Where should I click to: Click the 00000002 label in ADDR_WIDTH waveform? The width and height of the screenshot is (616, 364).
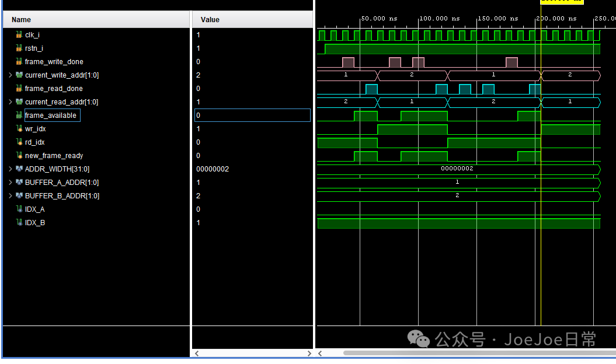point(457,169)
